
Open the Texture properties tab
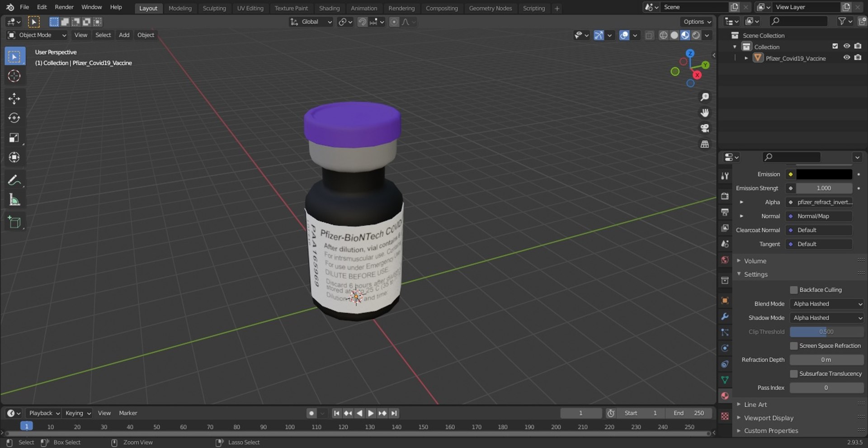click(725, 416)
